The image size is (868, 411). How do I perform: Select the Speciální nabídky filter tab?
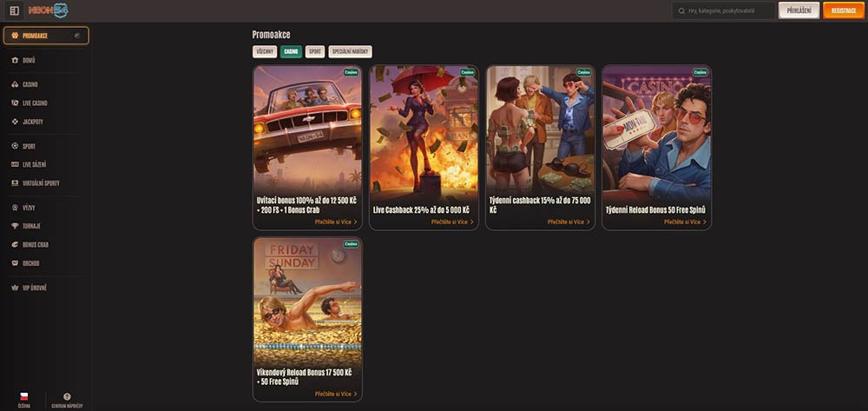(x=350, y=51)
